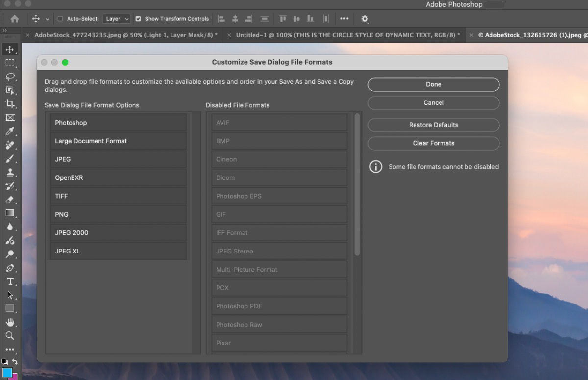Select the OpenEXR format entry
This screenshot has height=380, width=588.
pyautogui.click(x=118, y=177)
